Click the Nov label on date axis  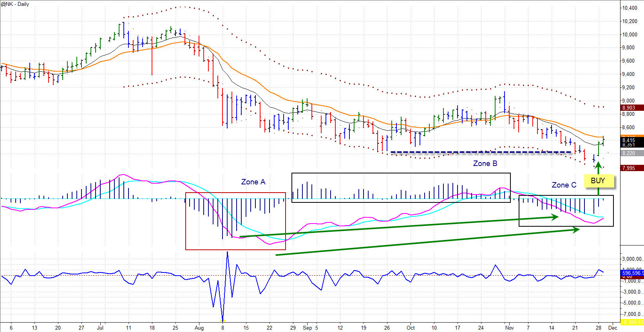tap(509, 328)
